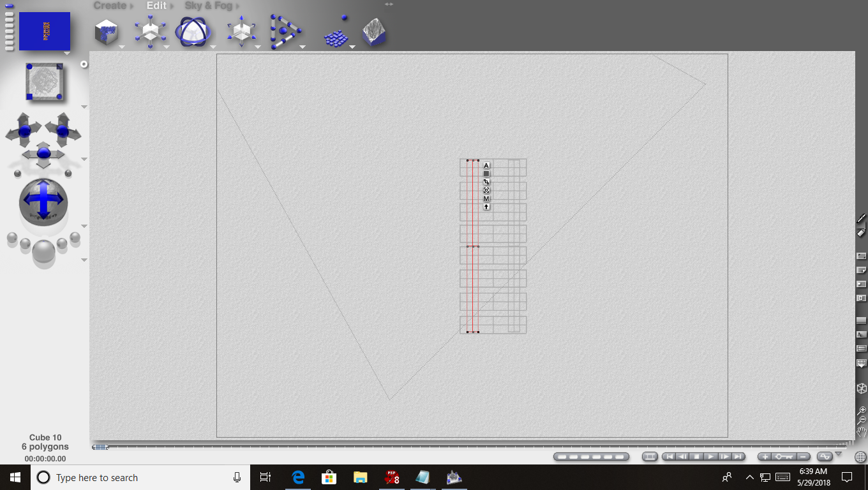This screenshot has width=868, height=490.
Task: Click the large center render sphere
Action: click(43, 251)
